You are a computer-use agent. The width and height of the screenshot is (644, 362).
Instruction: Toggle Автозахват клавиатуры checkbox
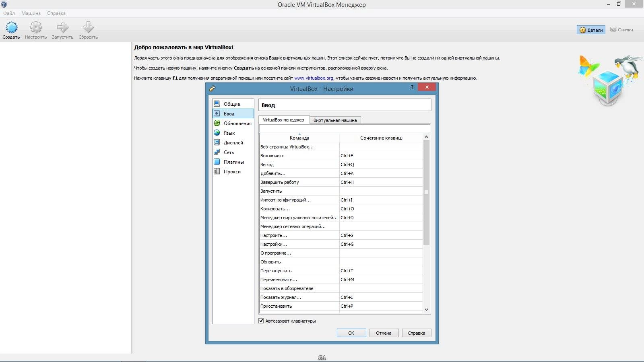(261, 321)
